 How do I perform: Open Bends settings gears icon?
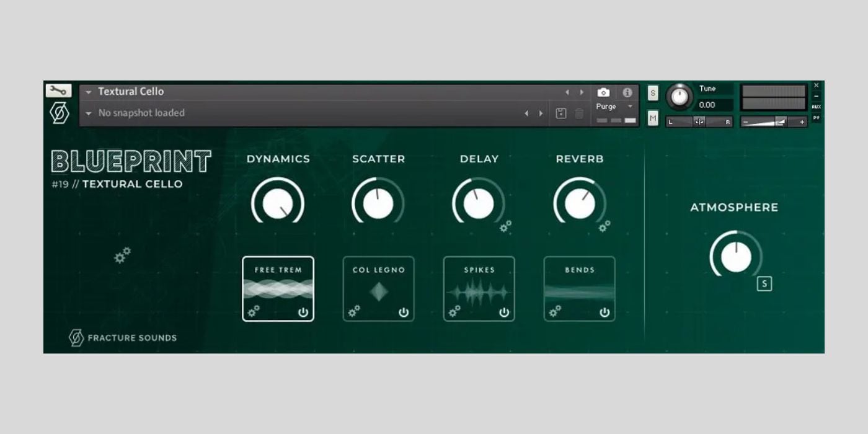pos(555,311)
